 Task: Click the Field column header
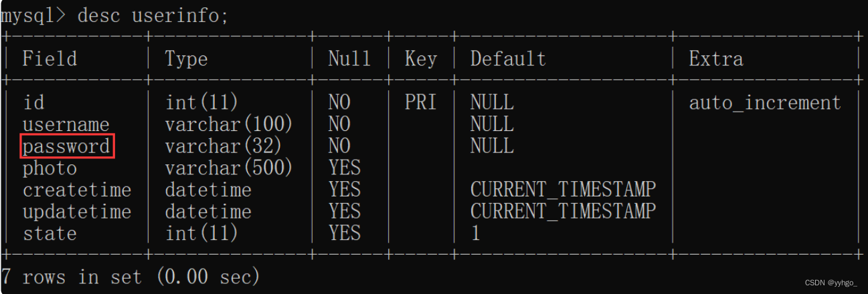click(x=50, y=59)
